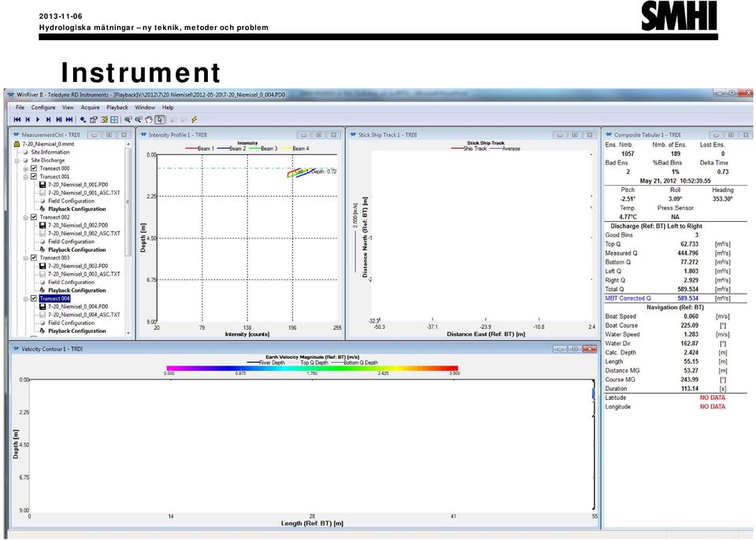Click the MeasurementCtrl vertical scrollbar thumb
This screenshot has height=540, width=756.
pos(128,202)
